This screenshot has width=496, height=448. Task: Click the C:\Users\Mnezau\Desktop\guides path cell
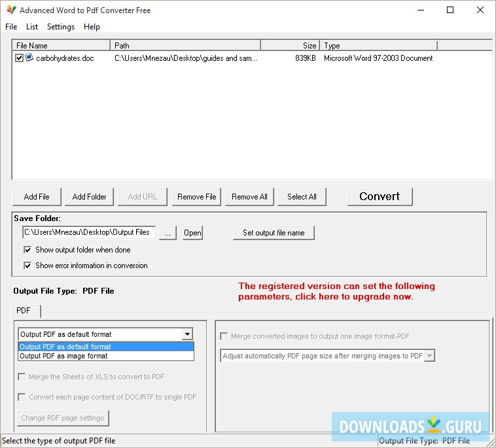186,58
